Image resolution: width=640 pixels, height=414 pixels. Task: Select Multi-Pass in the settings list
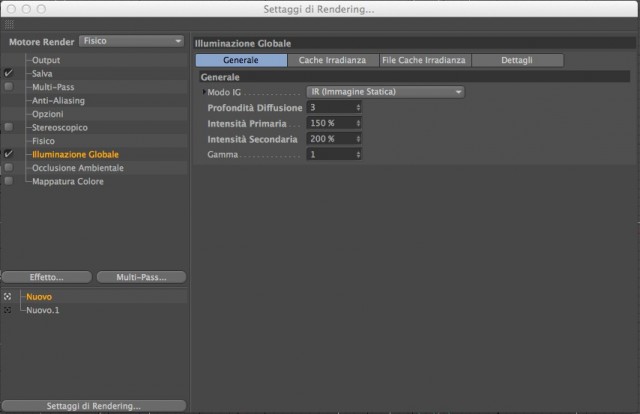pyautogui.click(x=53, y=87)
